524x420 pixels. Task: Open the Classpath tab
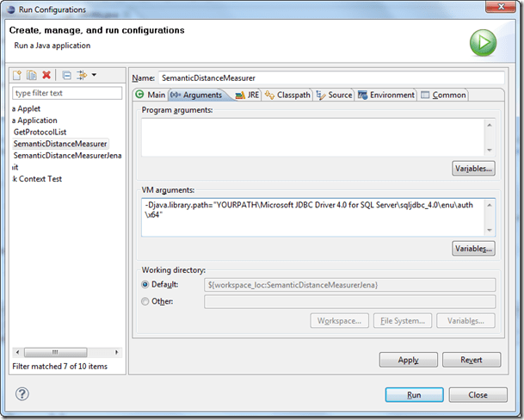pyautogui.click(x=287, y=95)
